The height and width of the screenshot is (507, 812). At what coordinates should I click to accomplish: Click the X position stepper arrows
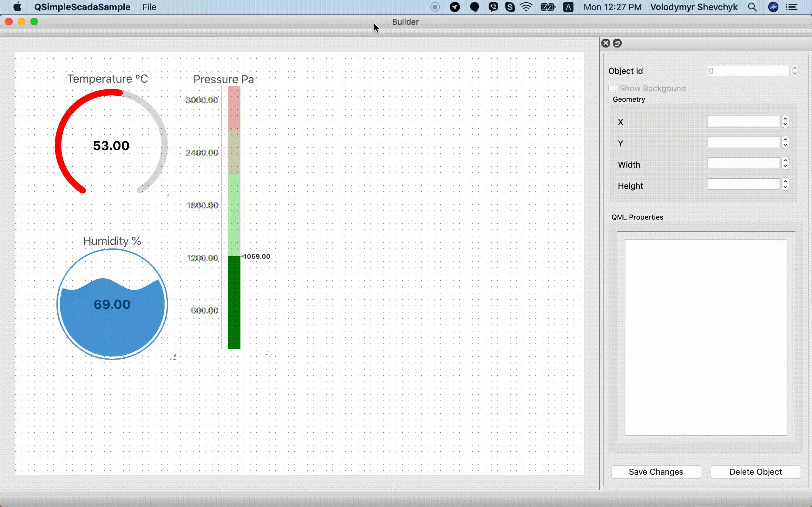785,122
